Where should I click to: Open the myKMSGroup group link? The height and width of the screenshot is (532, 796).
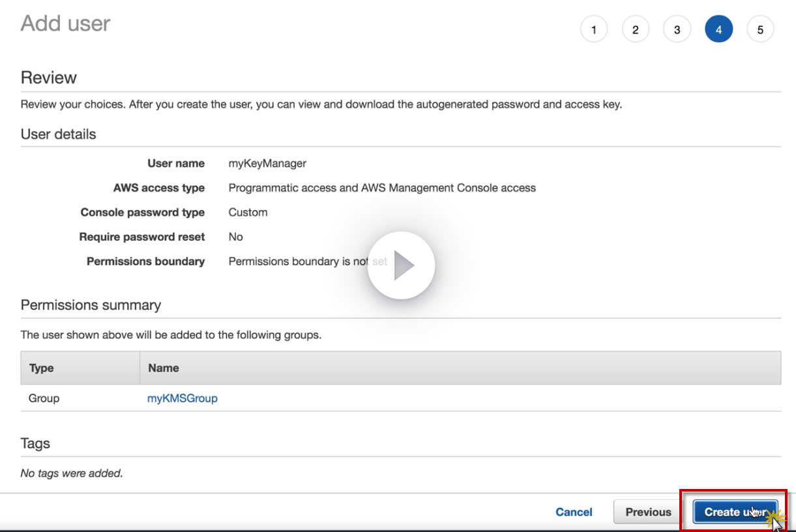point(182,398)
